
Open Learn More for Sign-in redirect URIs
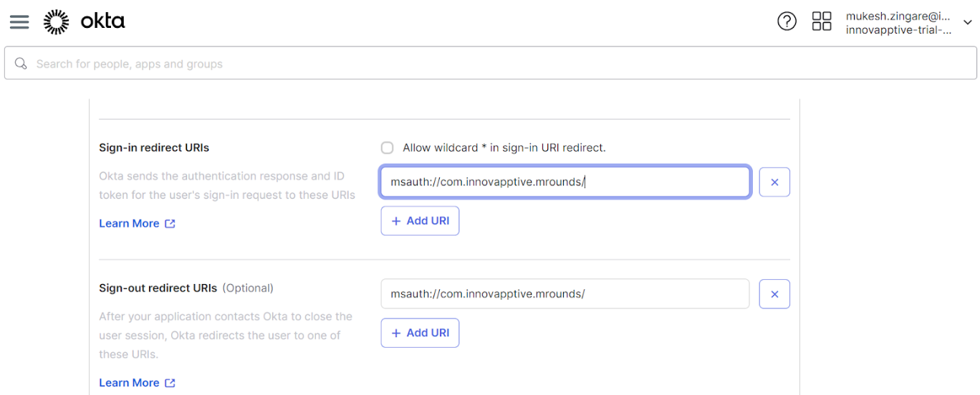click(129, 224)
